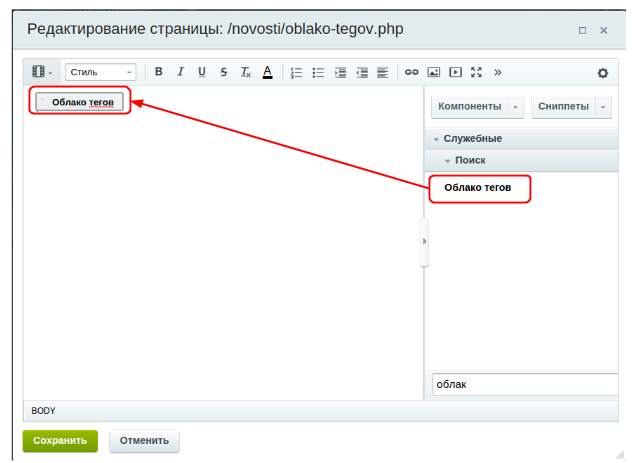Open the Стиль style dropdown
This screenshot has height=463, width=632.
tap(101, 72)
